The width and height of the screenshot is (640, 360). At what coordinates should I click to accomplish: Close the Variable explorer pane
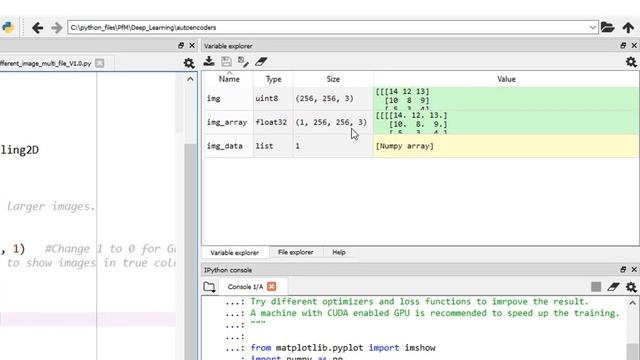point(634,46)
